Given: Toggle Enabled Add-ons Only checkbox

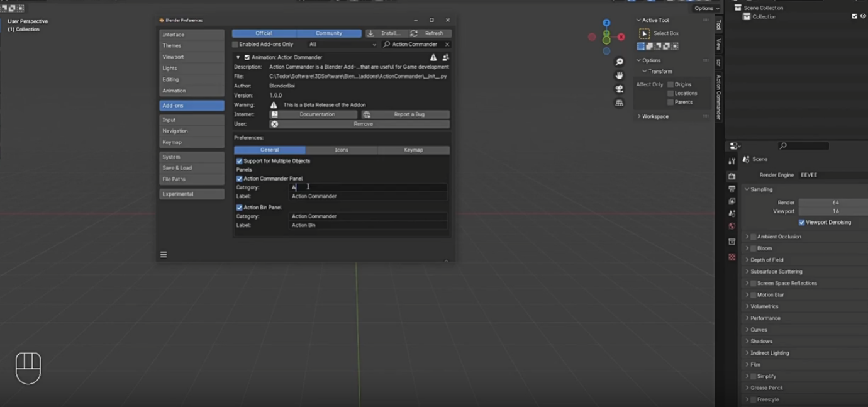Looking at the screenshot, I should pos(235,44).
